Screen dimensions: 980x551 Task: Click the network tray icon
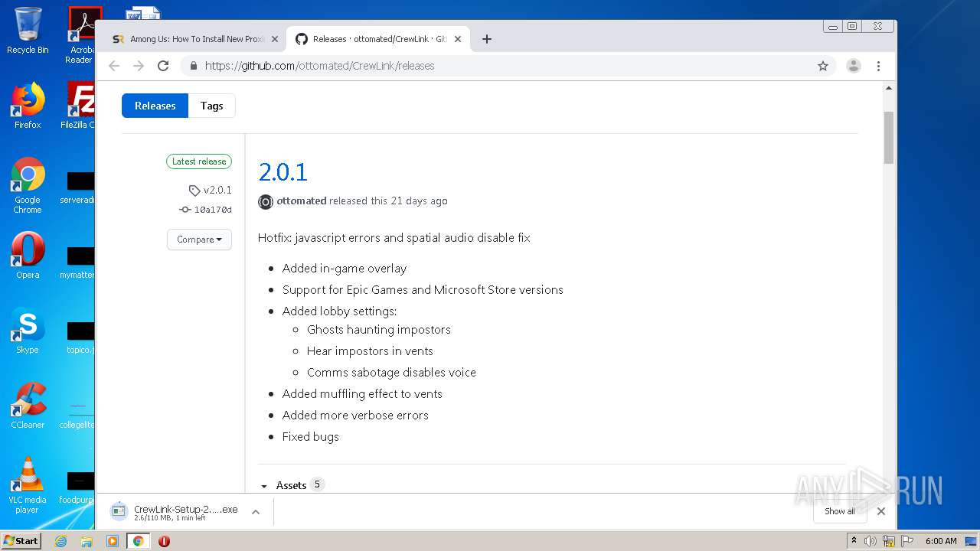click(x=889, y=541)
